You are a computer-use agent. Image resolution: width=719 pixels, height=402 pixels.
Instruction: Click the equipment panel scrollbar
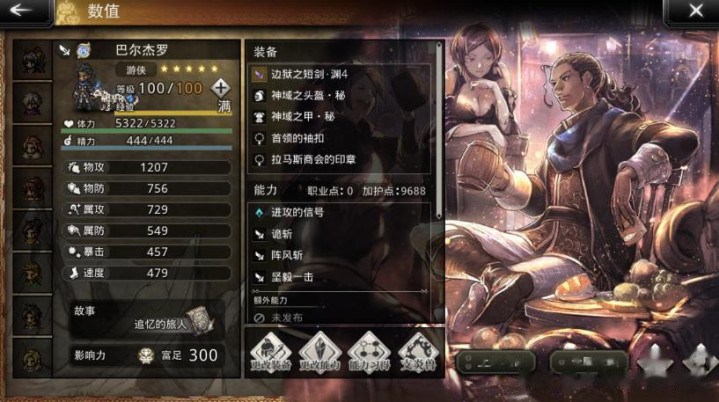(x=439, y=131)
